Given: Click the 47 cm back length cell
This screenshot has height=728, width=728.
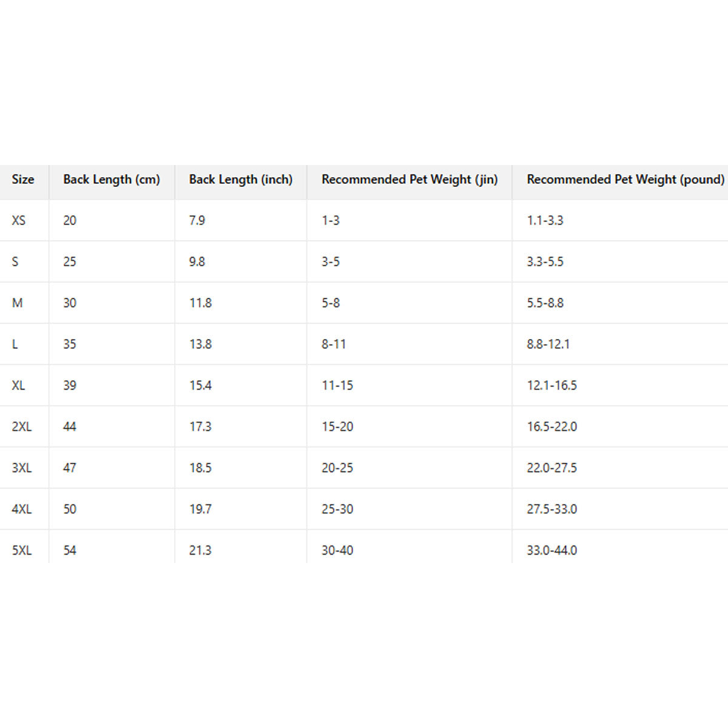Looking at the screenshot, I should [x=70, y=468].
